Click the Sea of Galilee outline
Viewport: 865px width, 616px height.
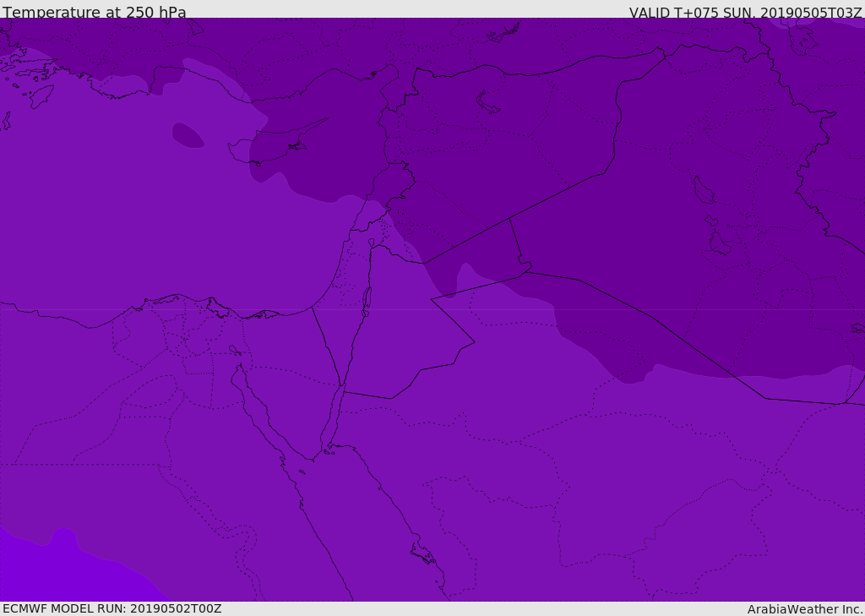[x=371, y=243]
